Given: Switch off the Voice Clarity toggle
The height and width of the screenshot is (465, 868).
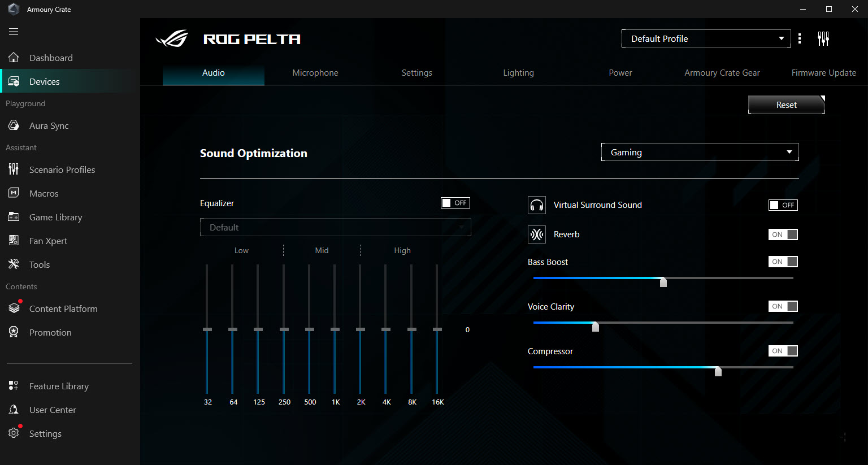Looking at the screenshot, I should (783, 306).
